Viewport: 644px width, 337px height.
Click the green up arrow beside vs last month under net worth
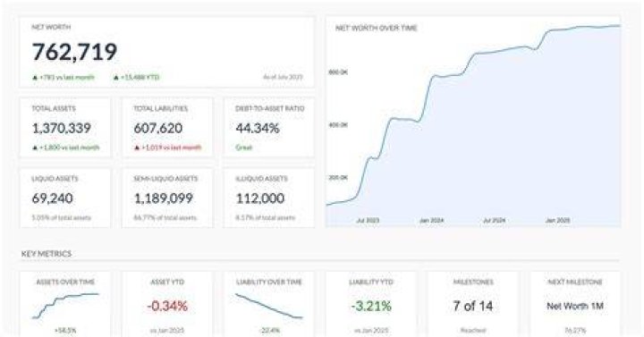pyautogui.click(x=35, y=77)
